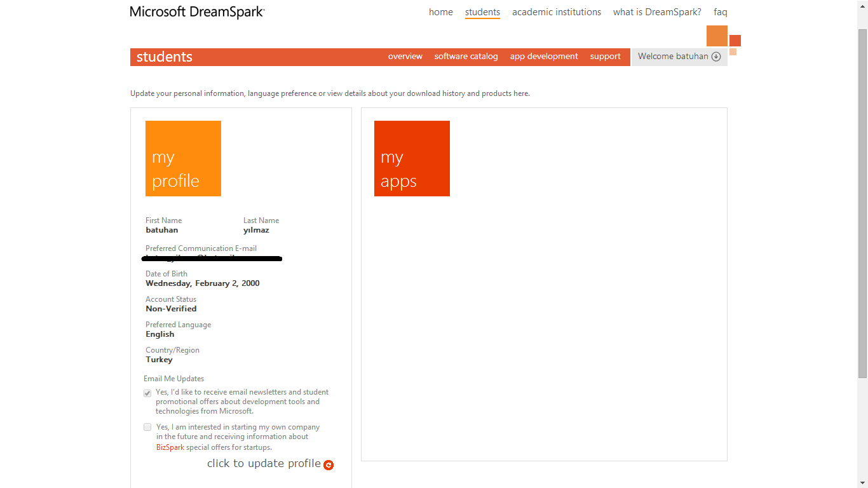Screen dimensions: 868x488
Task: Click the 'click to update profile' link
Action: tap(264, 464)
